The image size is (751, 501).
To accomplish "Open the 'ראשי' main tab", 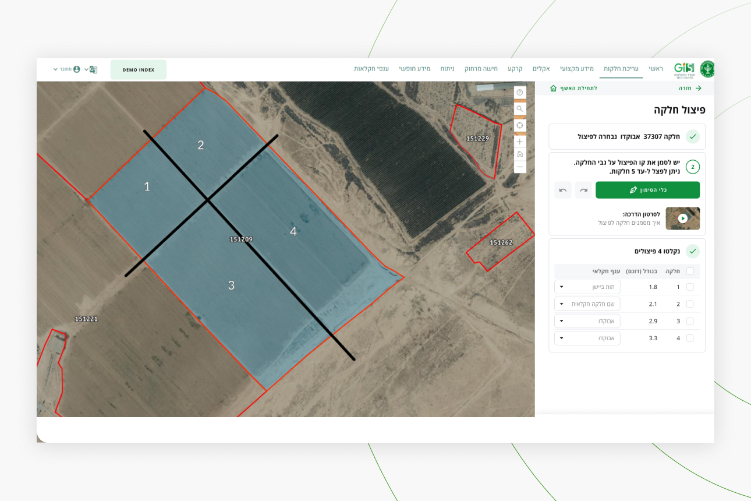I will (x=656, y=69).
